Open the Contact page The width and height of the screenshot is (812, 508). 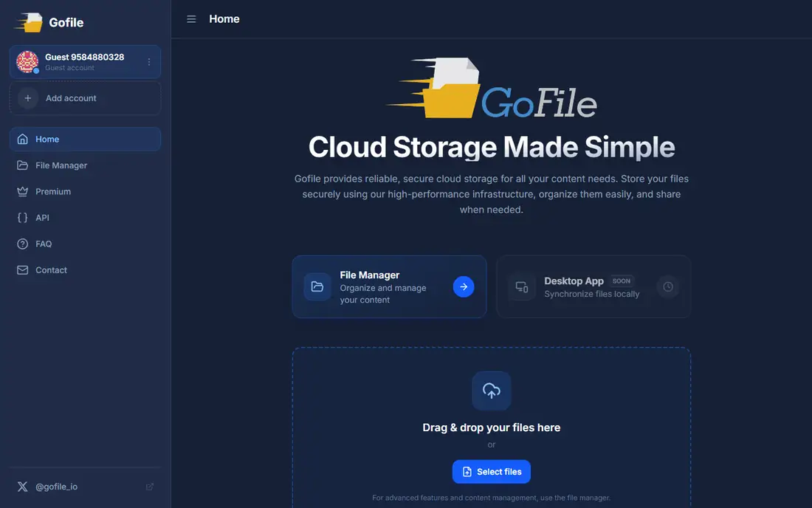point(85,270)
